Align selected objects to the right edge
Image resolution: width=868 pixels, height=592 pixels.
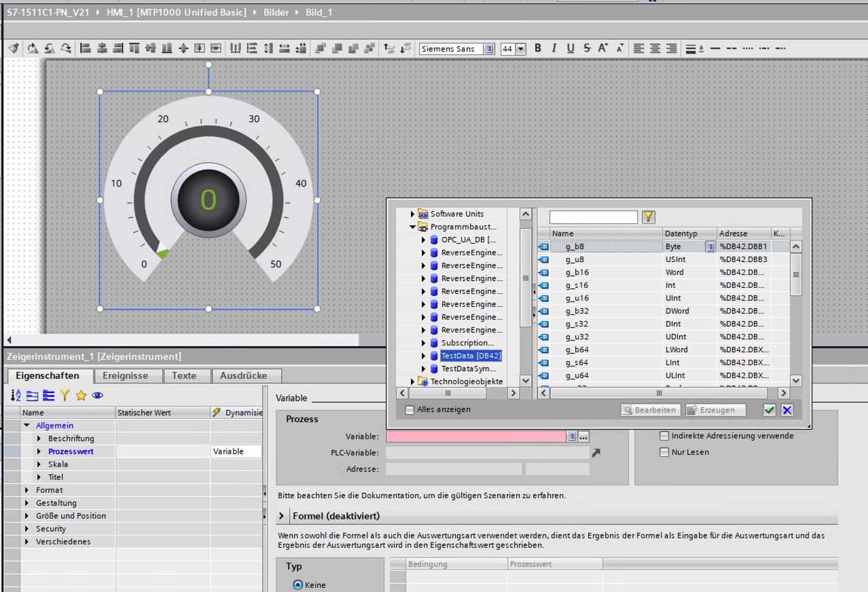[118, 48]
